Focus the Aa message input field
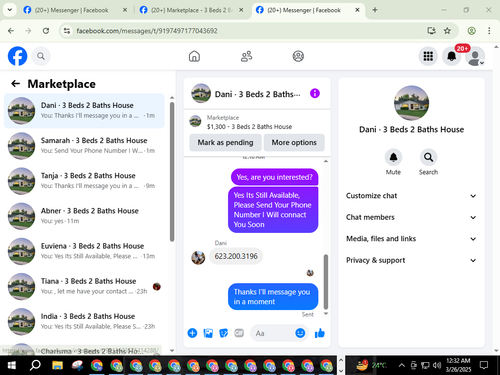 coord(273,333)
